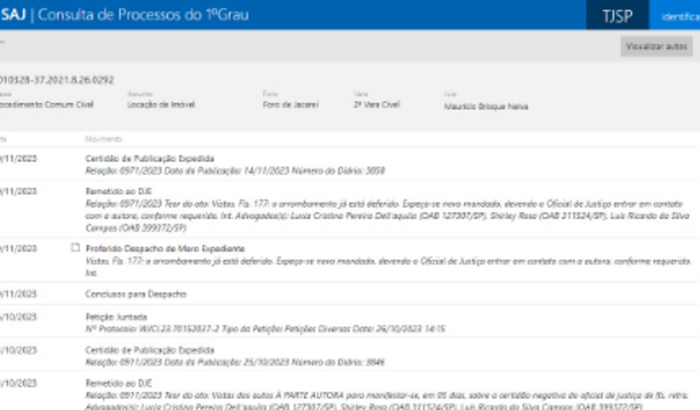Click judge name Maurício Brisque Neiva
700x410 pixels.
tap(486, 105)
